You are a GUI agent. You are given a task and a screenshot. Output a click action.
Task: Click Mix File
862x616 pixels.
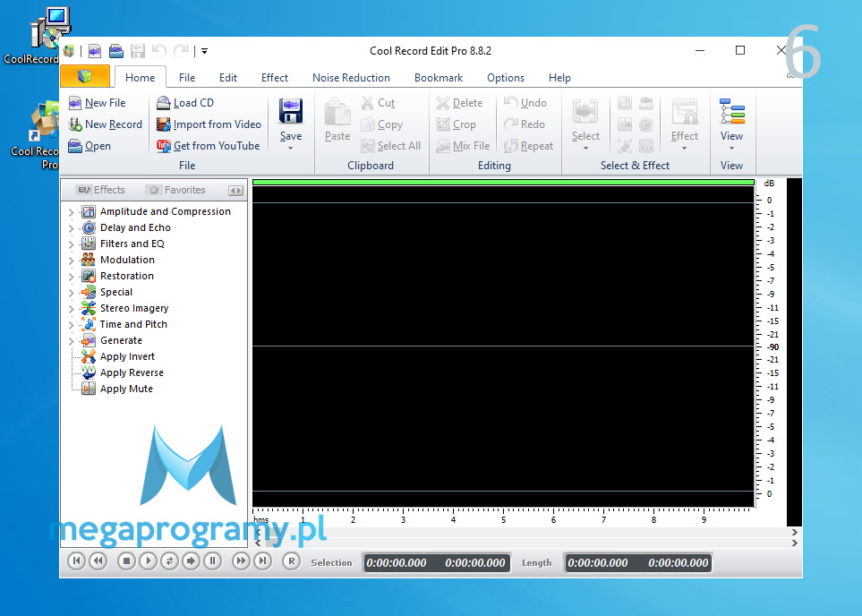pos(463,146)
